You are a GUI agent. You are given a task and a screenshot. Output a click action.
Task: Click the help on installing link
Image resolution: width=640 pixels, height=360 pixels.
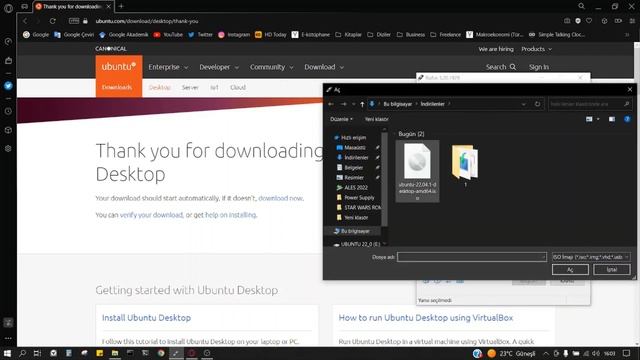[x=231, y=215]
